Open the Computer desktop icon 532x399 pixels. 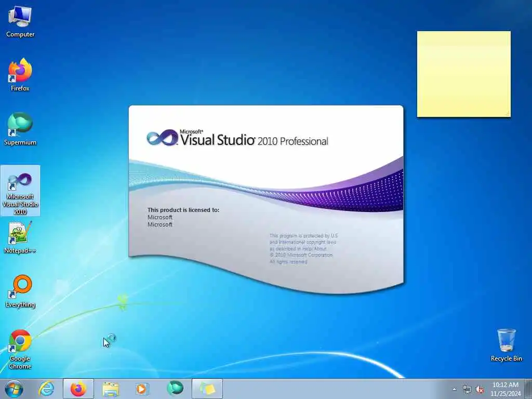20,21
